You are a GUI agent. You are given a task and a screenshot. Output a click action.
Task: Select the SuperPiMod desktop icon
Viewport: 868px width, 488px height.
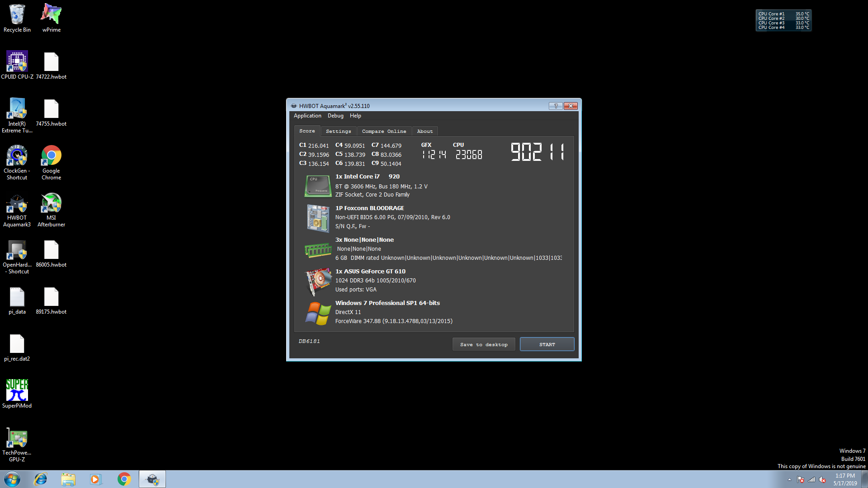click(17, 394)
